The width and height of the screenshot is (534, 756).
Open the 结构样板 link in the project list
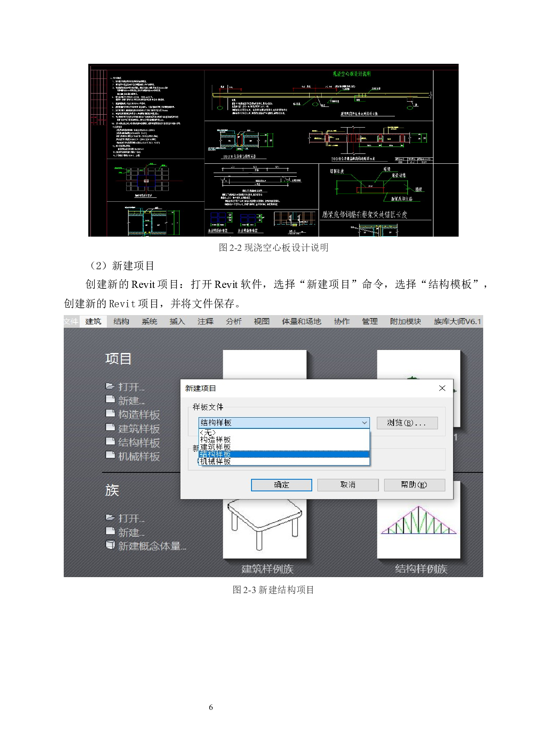[x=139, y=443]
